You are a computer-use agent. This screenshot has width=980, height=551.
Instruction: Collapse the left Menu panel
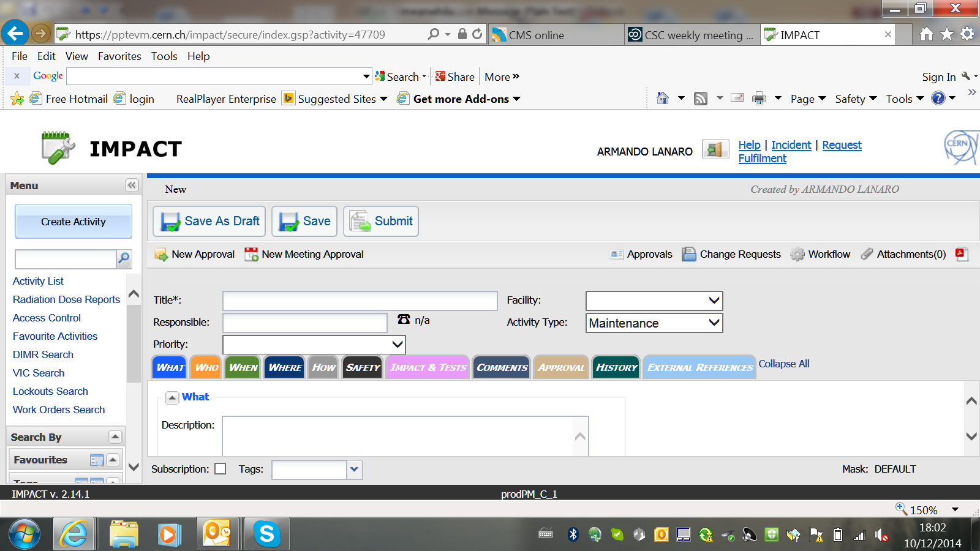[131, 186]
